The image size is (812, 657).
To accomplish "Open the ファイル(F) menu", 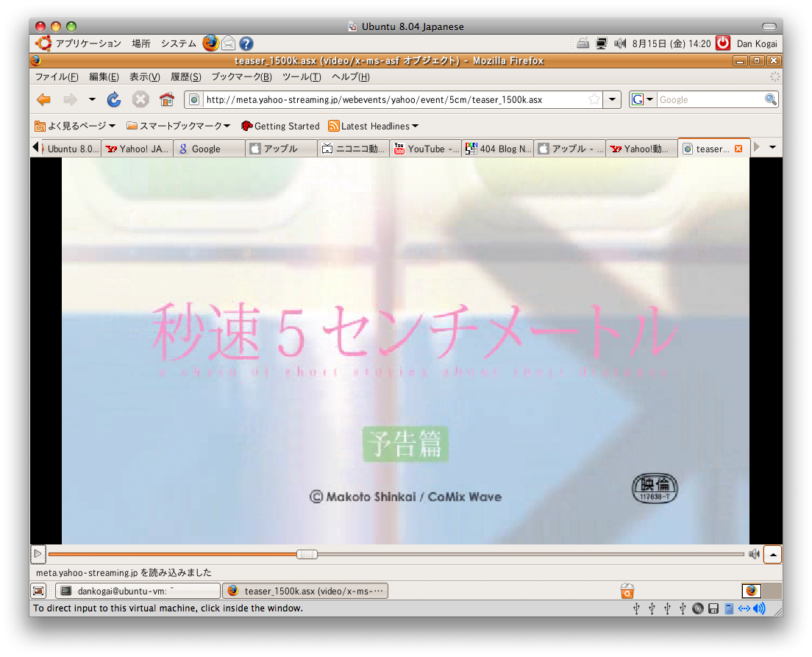I will click(57, 77).
